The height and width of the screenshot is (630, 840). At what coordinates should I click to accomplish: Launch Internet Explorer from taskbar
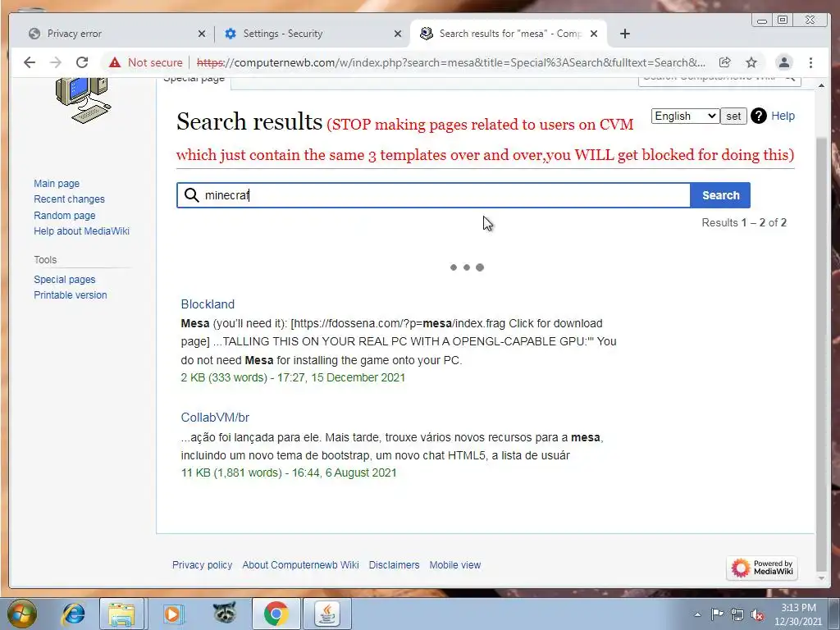click(x=73, y=614)
